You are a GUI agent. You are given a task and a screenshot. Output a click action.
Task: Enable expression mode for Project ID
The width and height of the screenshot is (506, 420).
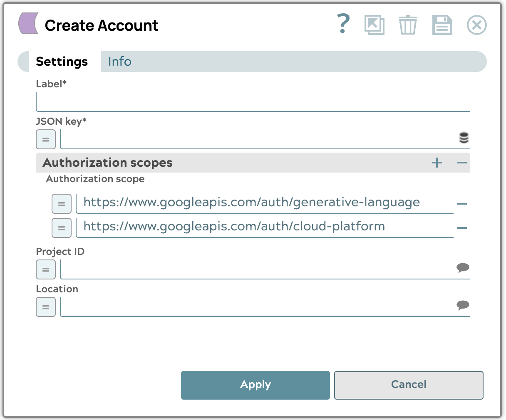[x=46, y=269]
